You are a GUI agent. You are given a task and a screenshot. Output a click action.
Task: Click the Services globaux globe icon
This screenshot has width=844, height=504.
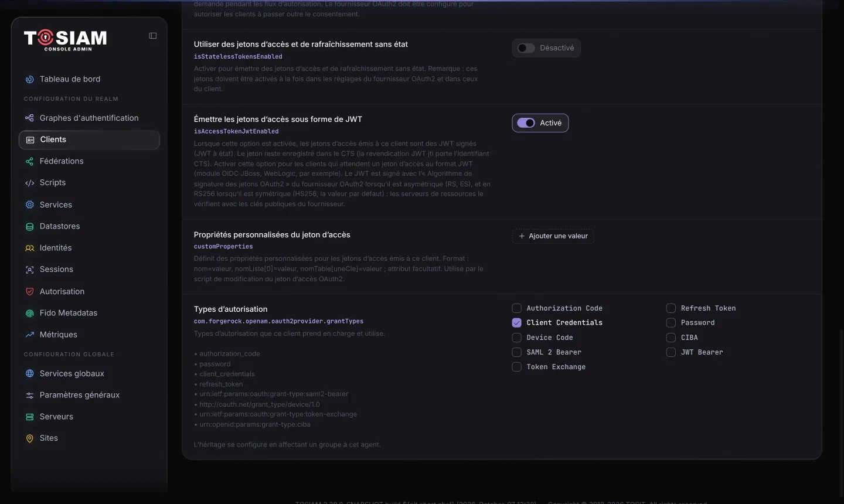coord(30,373)
